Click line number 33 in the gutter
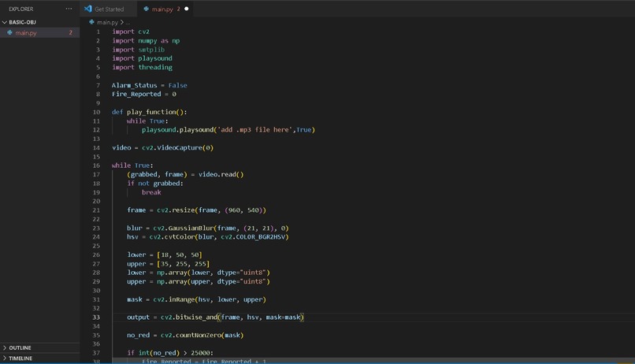This screenshot has height=364, width=635. (x=96, y=317)
